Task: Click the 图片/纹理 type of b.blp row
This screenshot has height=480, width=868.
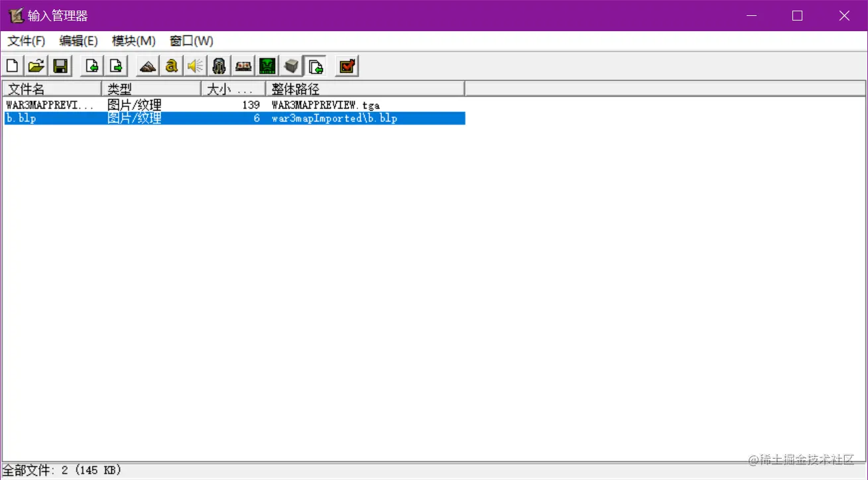Action: [x=135, y=119]
